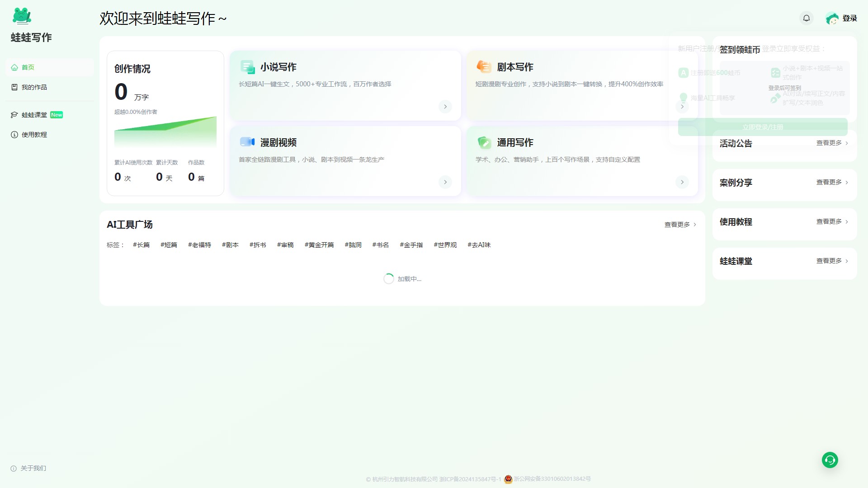Click the 小说写作 book icon
Viewport: 868px width, 488px height.
click(247, 66)
